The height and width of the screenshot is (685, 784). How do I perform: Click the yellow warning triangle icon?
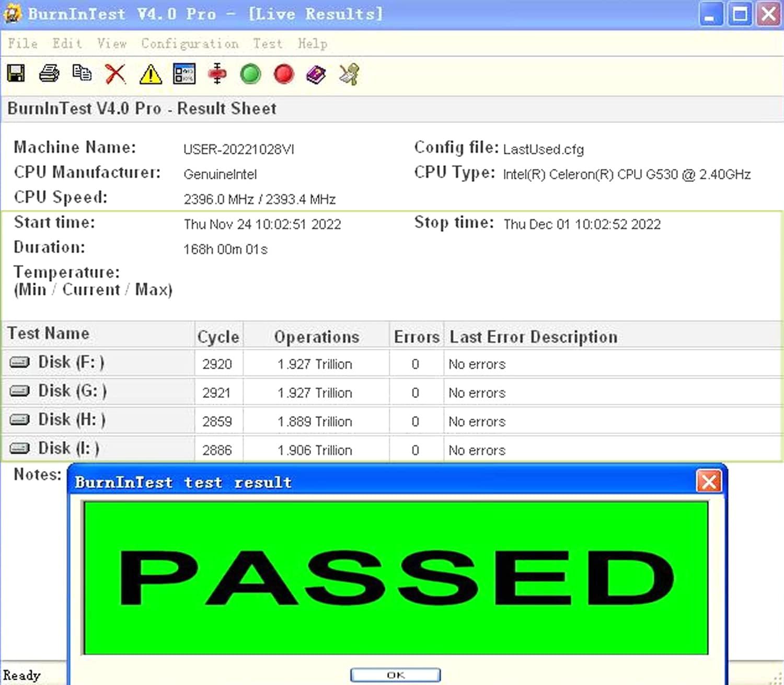point(151,74)
